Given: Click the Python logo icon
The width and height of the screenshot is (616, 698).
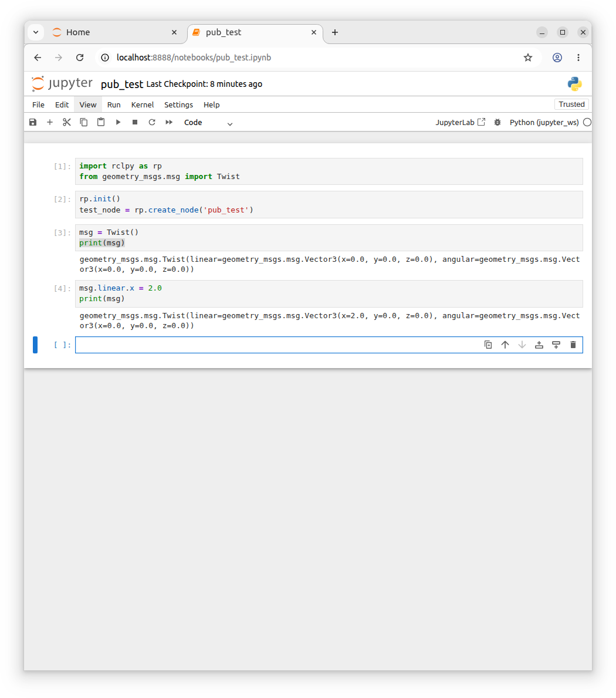Looking at the screenshot, I should (x=574, y=84).
